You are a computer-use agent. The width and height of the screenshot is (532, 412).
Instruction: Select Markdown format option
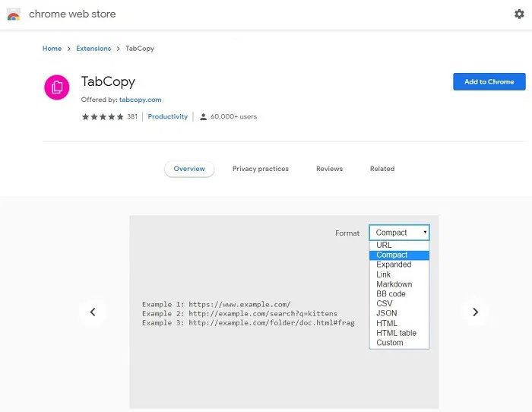point(399,284)
